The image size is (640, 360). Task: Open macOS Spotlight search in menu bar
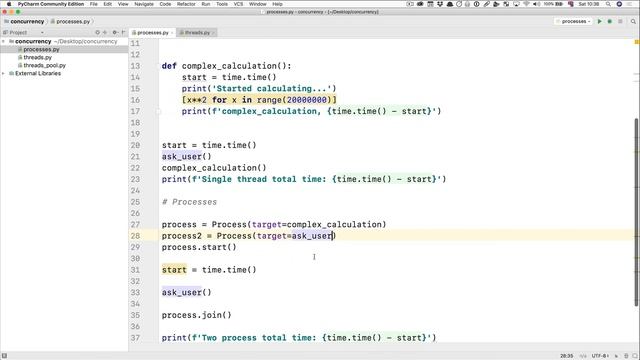pyautogui.click(x=608, y=4)
